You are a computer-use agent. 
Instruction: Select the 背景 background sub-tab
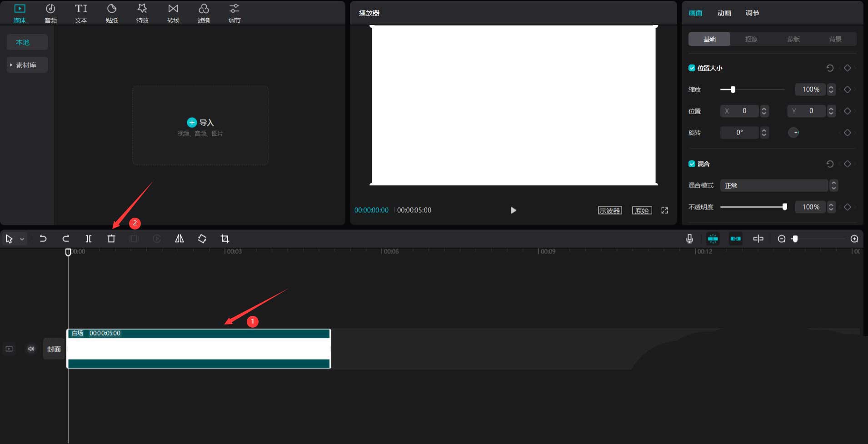pos(835,39)
